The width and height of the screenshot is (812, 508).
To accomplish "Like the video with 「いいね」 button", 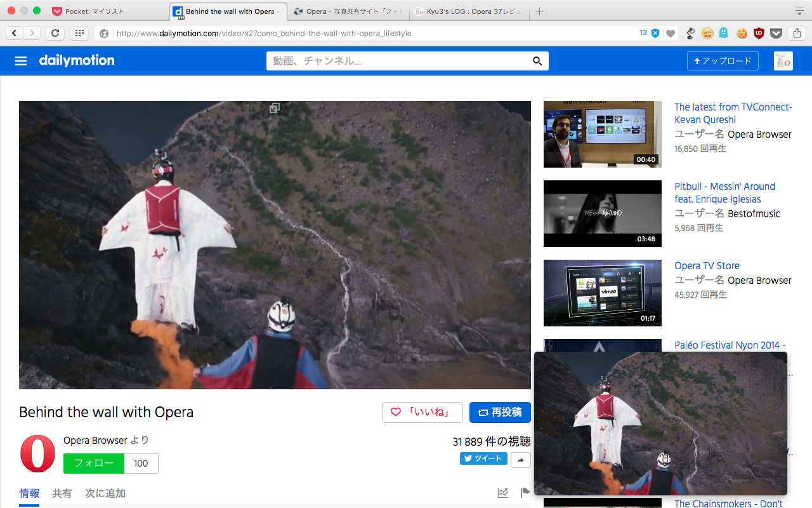I will [x=422, y=412].
